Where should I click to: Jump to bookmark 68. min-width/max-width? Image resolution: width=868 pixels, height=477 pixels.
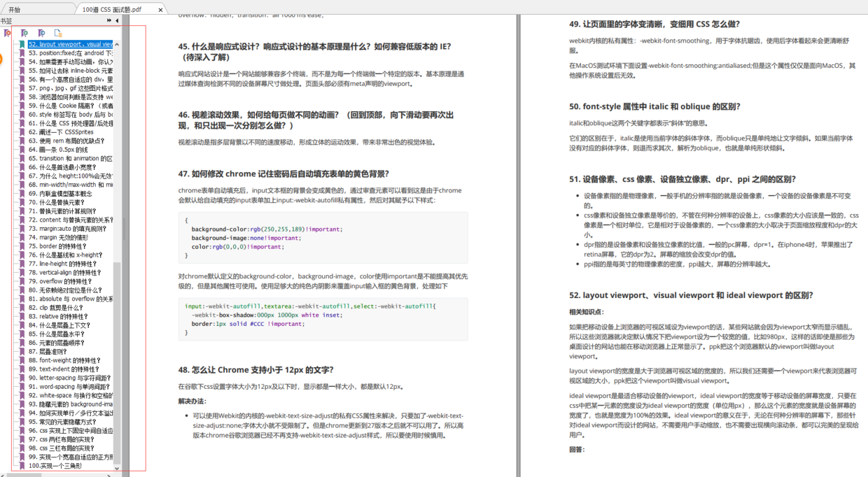(x=71, y=185)
